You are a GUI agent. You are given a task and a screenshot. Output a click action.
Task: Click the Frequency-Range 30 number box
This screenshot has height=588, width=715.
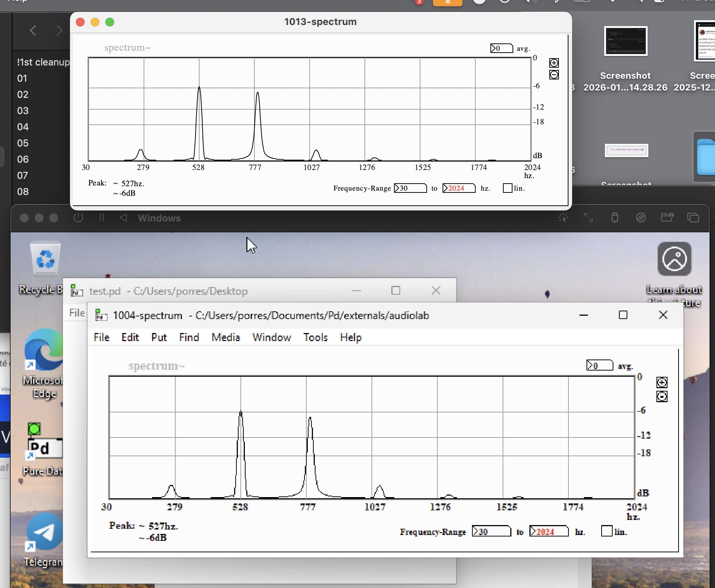410,188
